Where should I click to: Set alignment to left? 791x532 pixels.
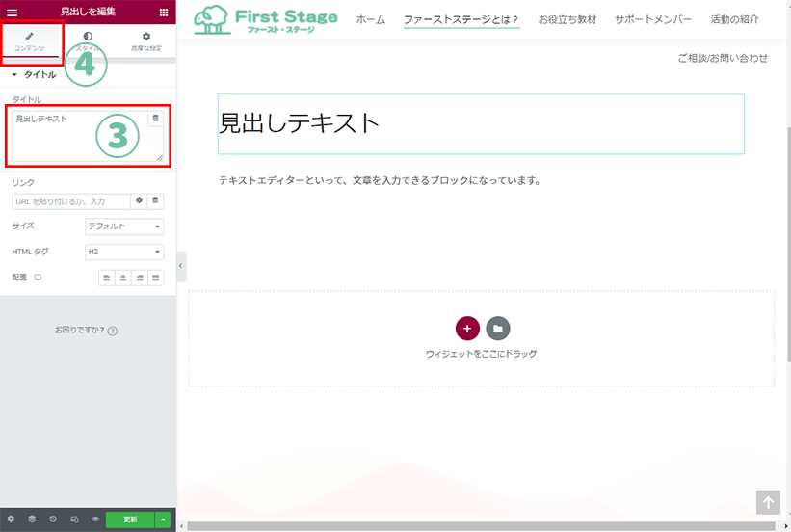[x=107, y=278]
